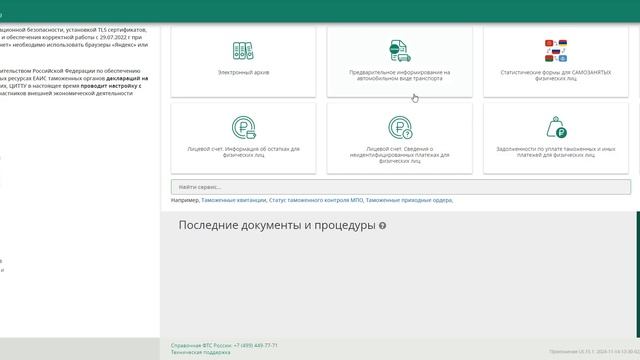640x360 pixels.
Task: Open Лицевой счет. Информация об остатках
Action: (243, 152)
